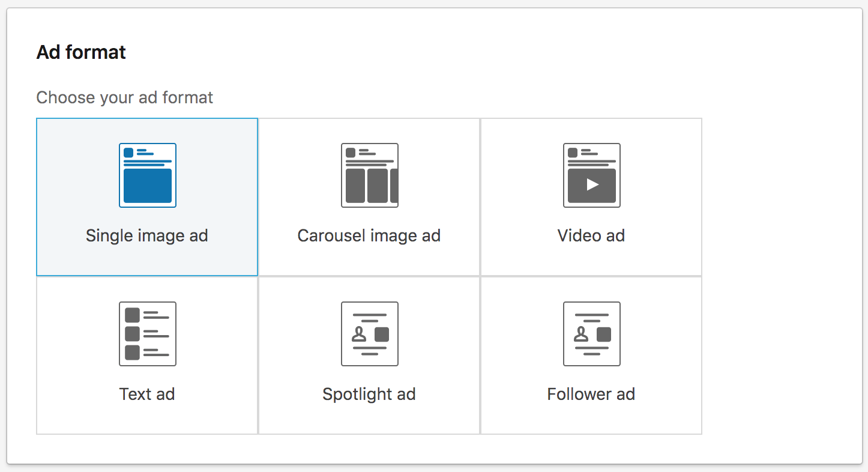Click the 'Choose your ad format' subtitle

coord(125,97)
